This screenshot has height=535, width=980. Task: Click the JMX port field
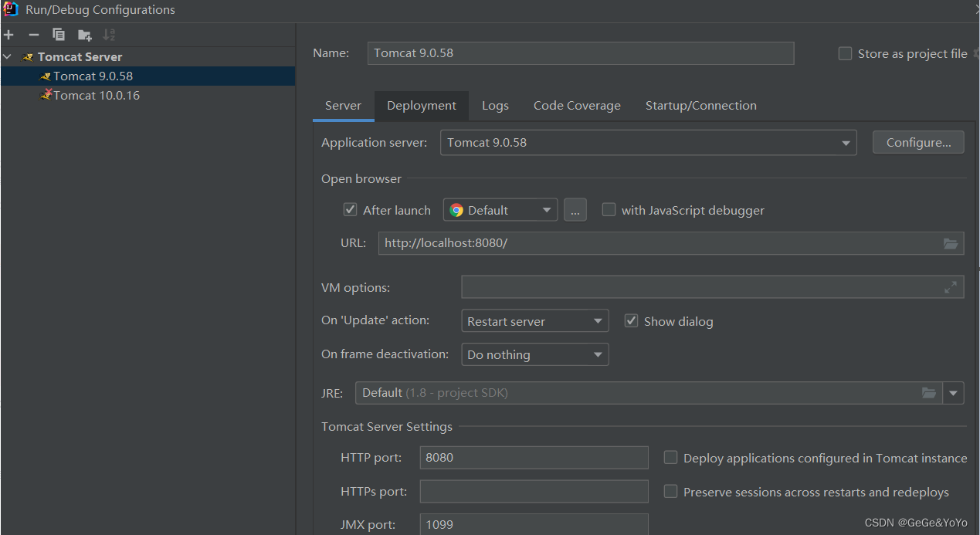[x=534, y=525]
